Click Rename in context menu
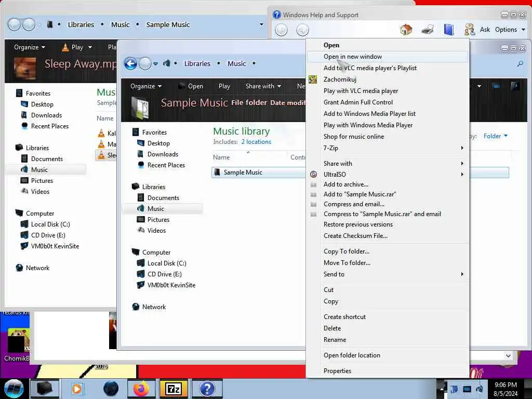This screenshot has width=532, height=399. tap(388, 340)
